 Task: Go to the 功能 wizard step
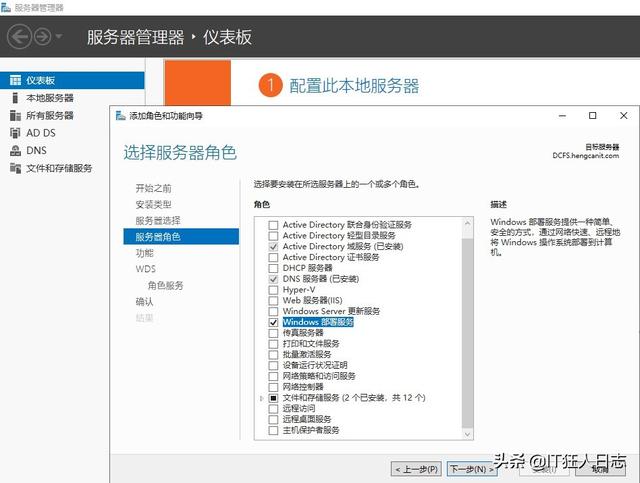144,253
